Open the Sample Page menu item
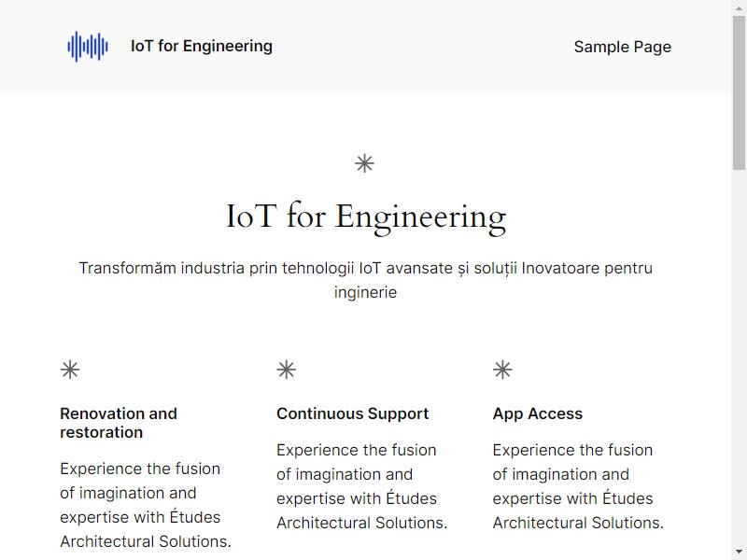The width and height of the screenshot is (747, 560). coord(622,47)
